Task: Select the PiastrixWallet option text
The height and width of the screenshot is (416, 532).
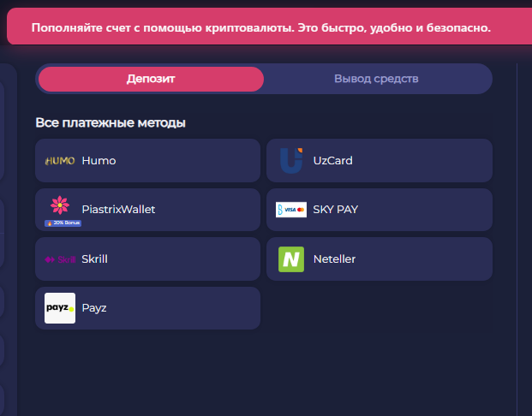Action: (118, 210)
